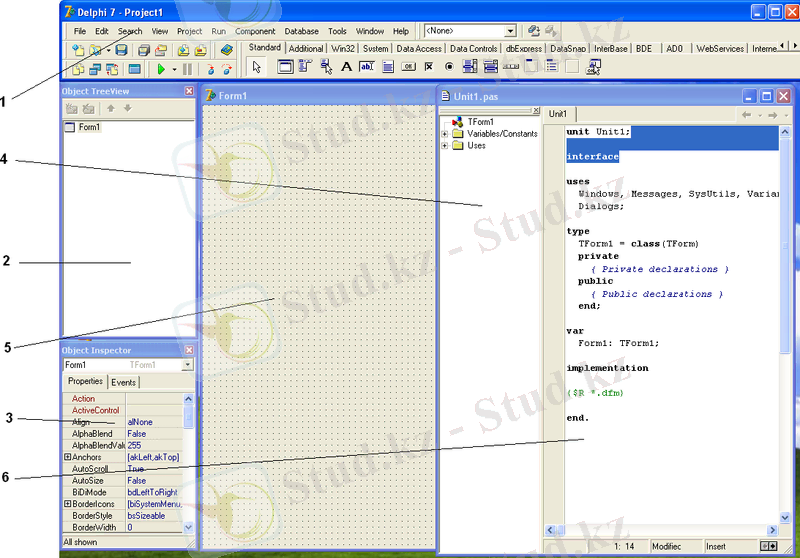Image resolution: width=800 pixels, height=558 pixels.
Task: Select the RadioButton component in palette
Action: (449, 67)
